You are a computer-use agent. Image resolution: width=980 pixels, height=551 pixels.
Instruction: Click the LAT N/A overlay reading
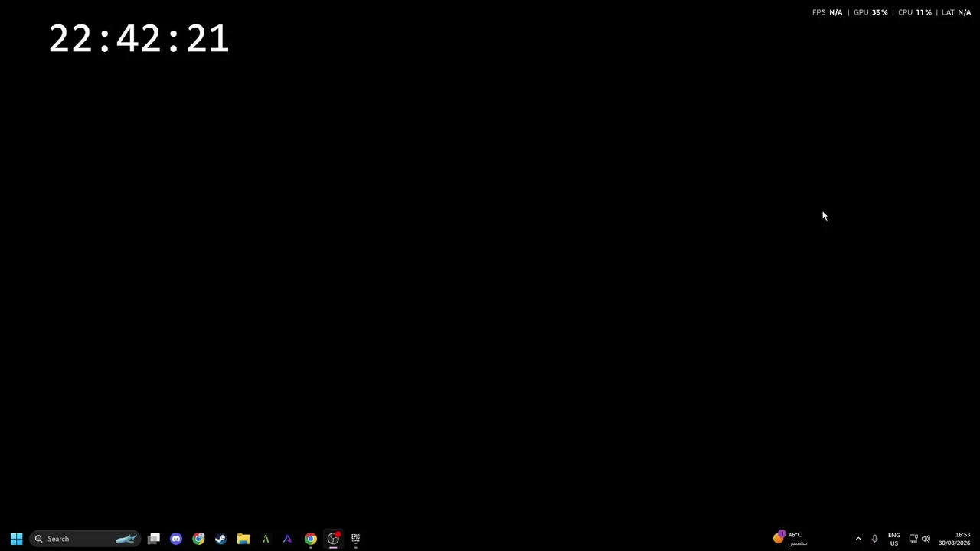pos(956,12)
